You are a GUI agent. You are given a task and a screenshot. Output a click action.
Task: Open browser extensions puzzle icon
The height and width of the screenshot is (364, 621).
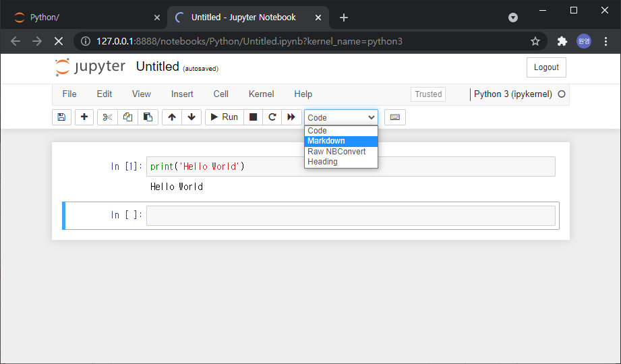pyautogui.click(x=562, y=41)
